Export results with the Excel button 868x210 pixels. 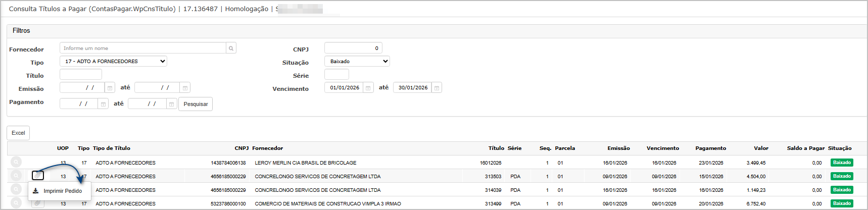click(x=18, y=133)
